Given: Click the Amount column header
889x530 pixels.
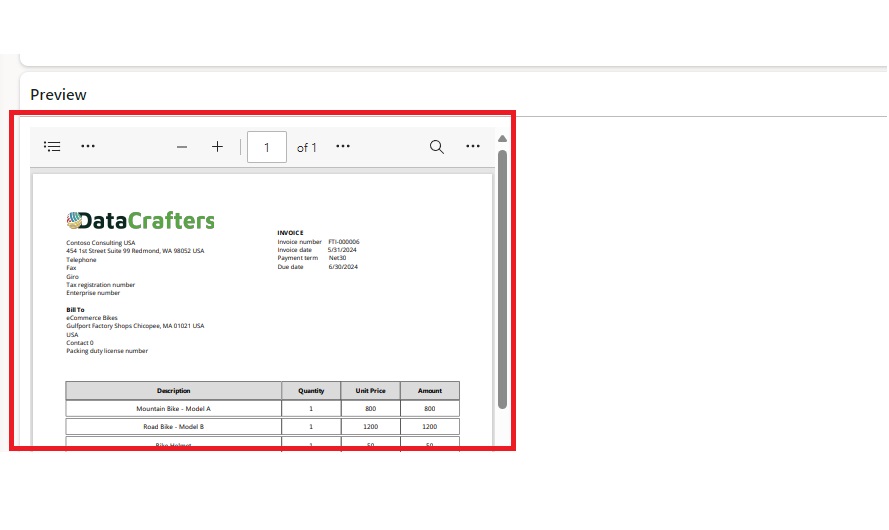Looking at the screenshot, I should 429,390.
